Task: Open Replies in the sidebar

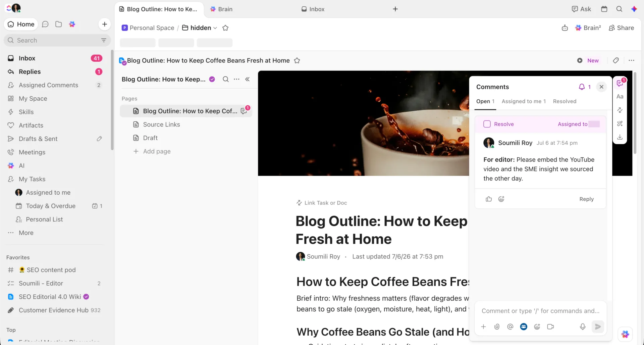Action: point(55,71)
